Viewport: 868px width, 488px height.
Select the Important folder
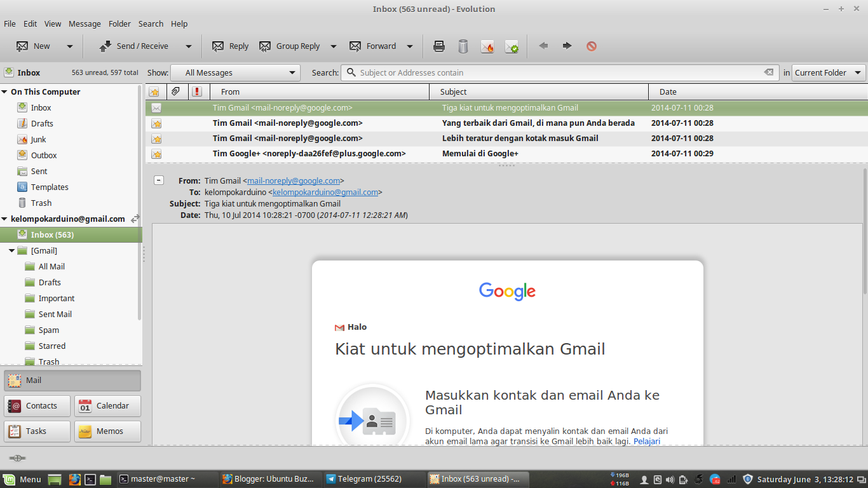click(57, 299)
